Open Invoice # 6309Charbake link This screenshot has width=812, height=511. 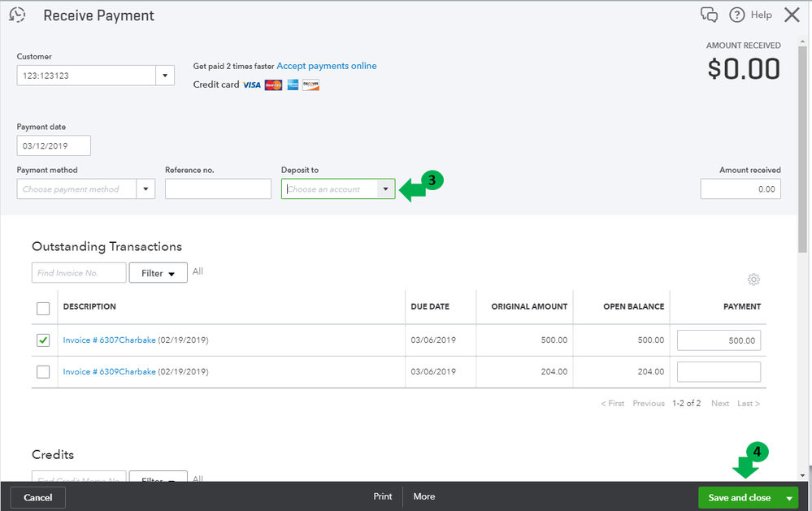click(109, 372)
